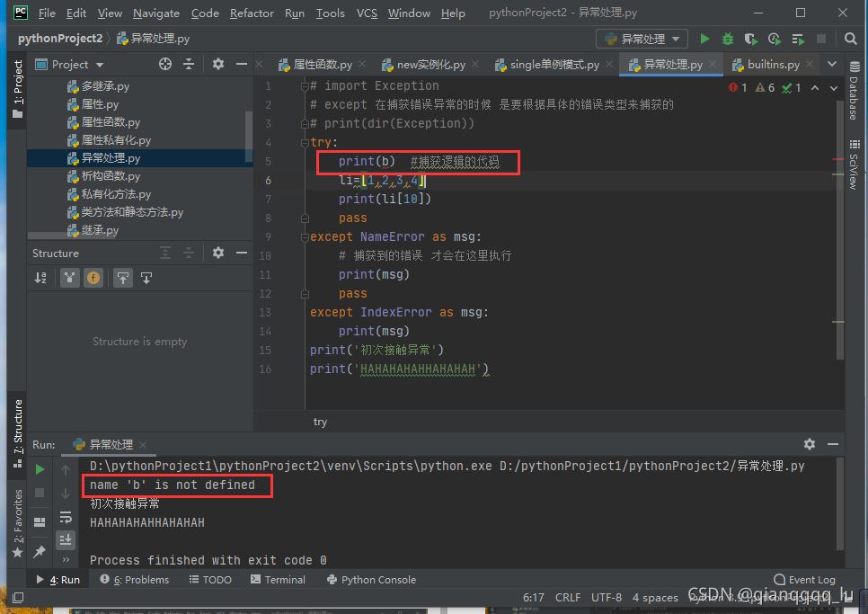
Task: Open the Terminal tool window
Action: (x=277, y=580)
